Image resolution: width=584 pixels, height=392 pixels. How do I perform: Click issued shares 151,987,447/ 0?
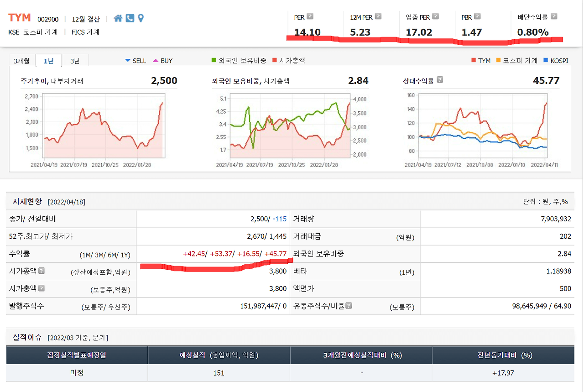click(263, 306)
